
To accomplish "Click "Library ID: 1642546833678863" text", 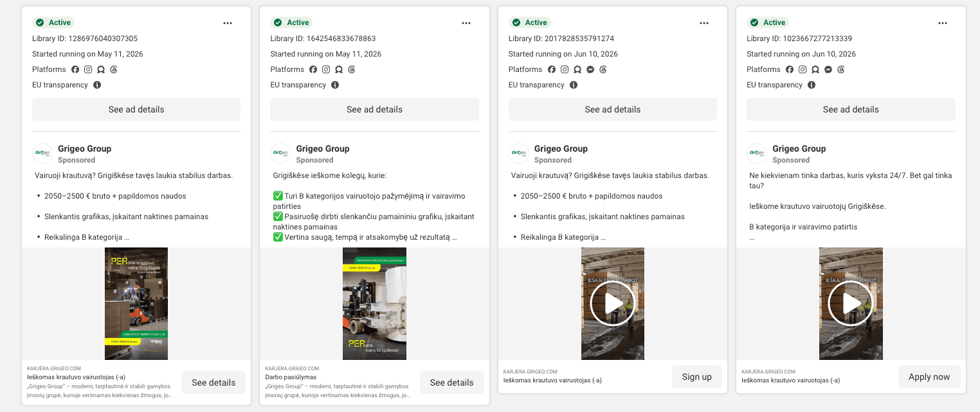I will 323,39.
